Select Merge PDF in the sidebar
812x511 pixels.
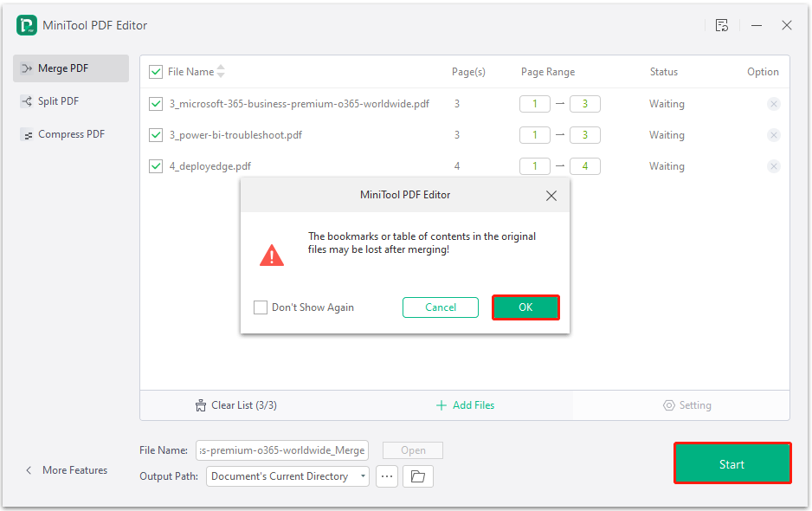point(71,68)
